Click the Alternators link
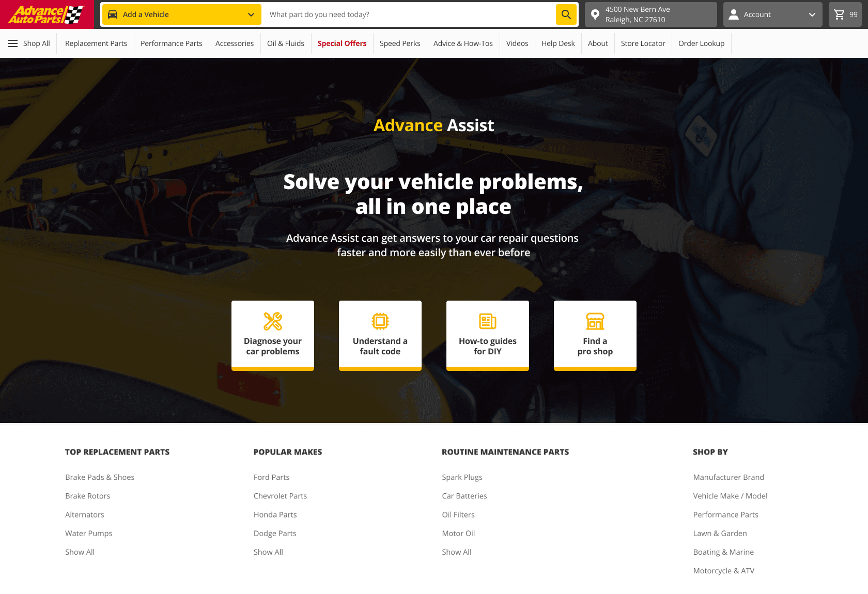Screen dimensions: 868x594 tap(85, 514)
